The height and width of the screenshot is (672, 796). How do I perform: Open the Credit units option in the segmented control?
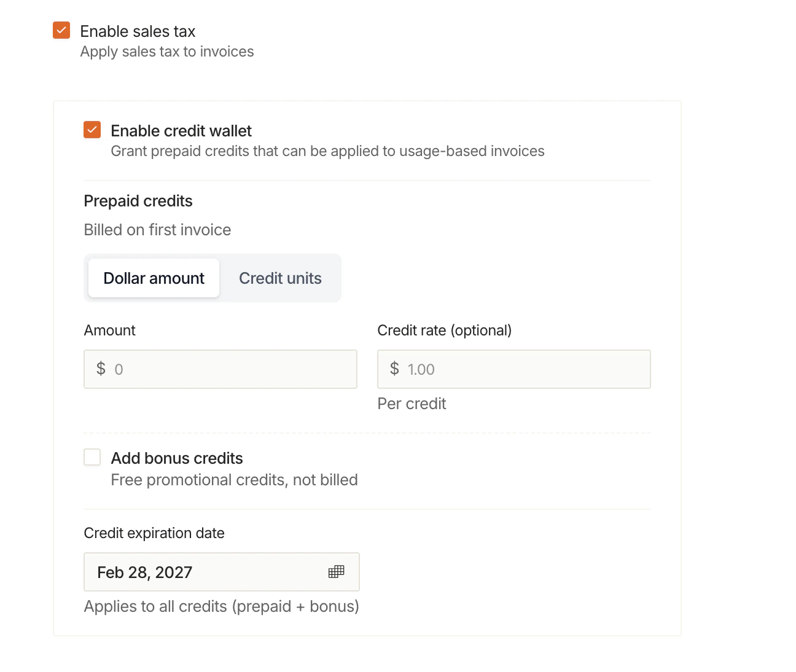click(280, 278)
